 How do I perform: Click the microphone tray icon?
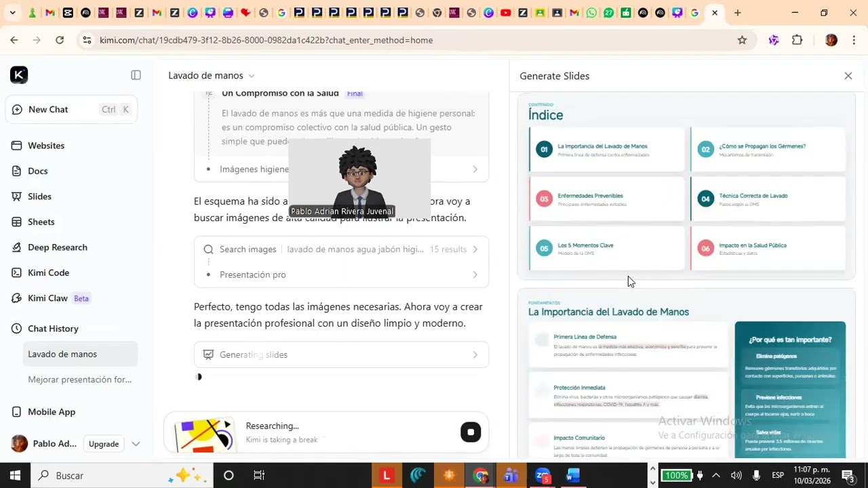[x=757, y=475]
